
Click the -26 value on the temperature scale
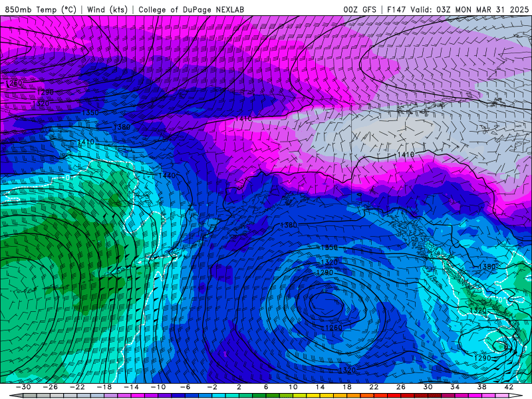tap(51, 387)
